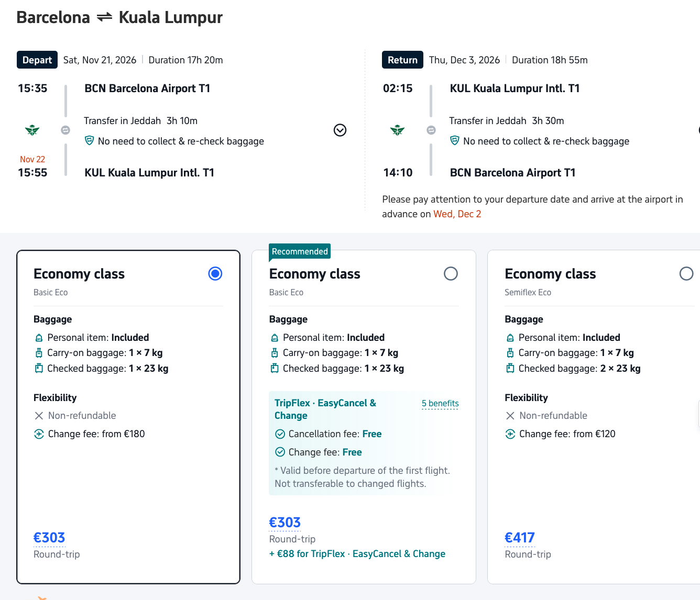The height and width of the screenshot is (600, 700).
Task: Click the round-trip arrows icon in the title
Action: tap(105, 17)
